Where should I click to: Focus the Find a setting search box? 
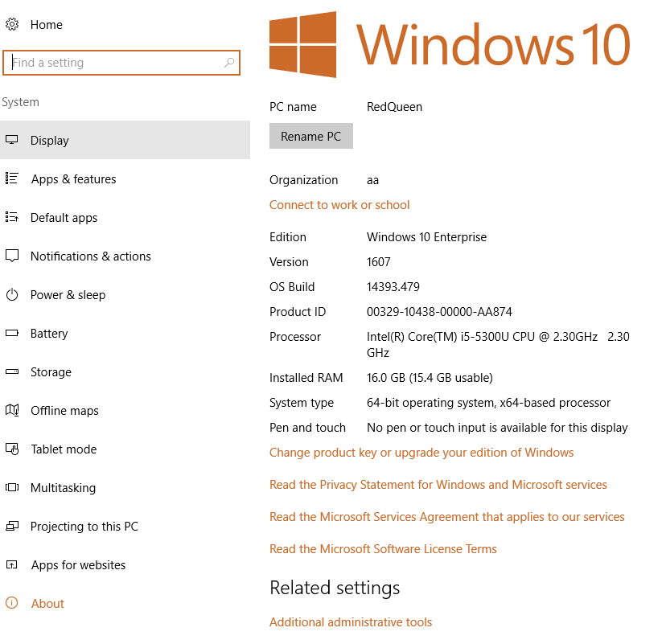tap(121, 63)
